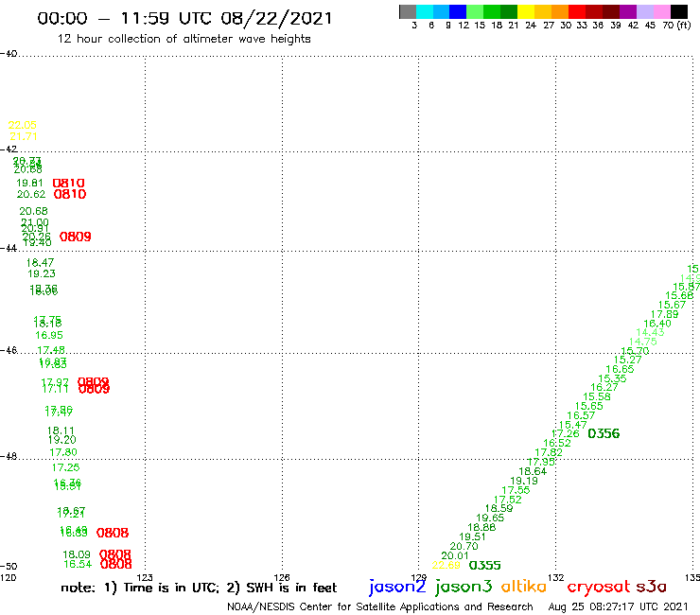Click the subtitle '12 hour collection of altimeter wave heights'

[x=184, y=39]
